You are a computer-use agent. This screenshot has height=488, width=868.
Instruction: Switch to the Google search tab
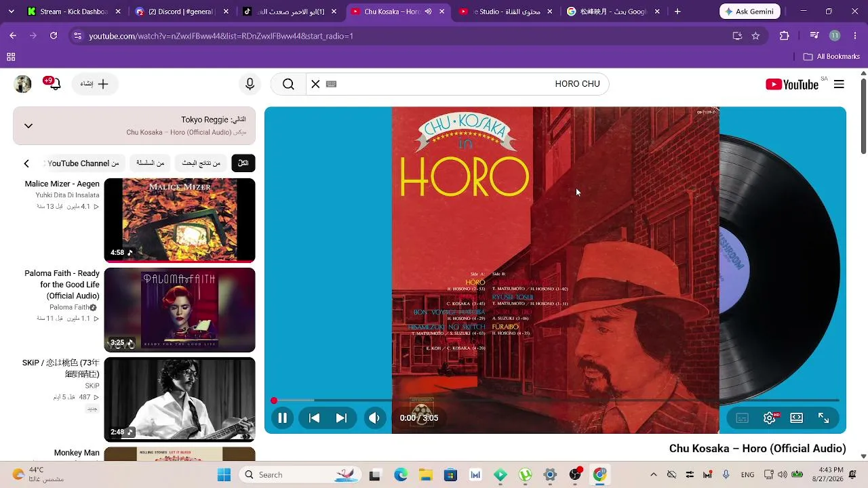(613, 12)
